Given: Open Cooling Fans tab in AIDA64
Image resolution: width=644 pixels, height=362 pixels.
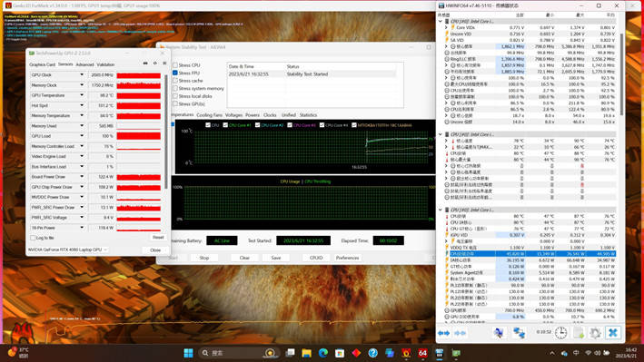Looking at the screenshot, I should click(210, 115).
